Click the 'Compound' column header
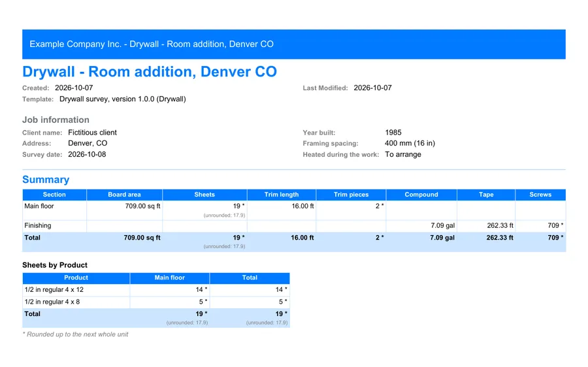 point(421,195)
